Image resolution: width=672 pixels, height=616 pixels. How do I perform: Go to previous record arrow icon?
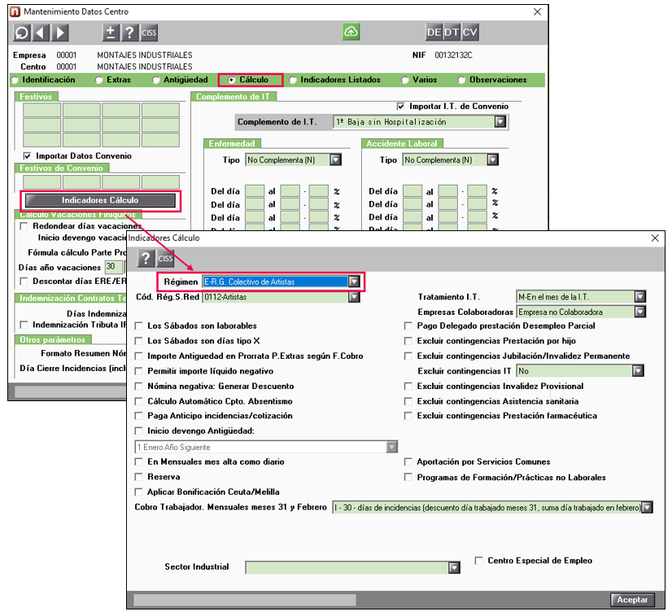point(41,33)
